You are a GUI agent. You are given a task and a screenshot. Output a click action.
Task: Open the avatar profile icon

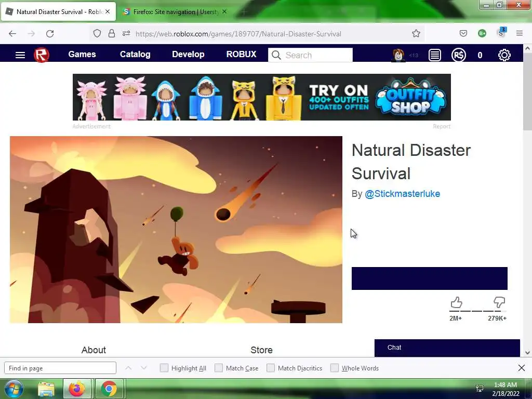click(x=398, y=55)
